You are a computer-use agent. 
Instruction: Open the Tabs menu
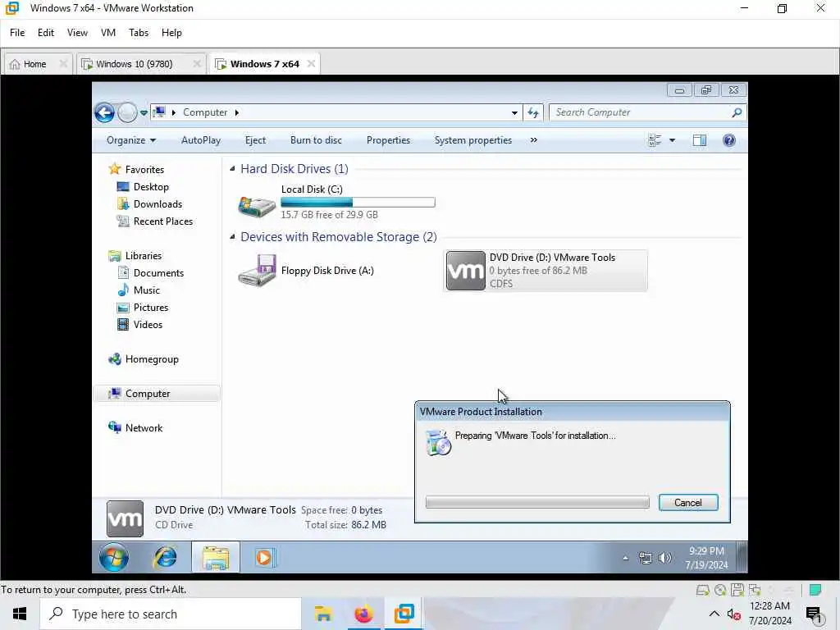click(138, 33)
